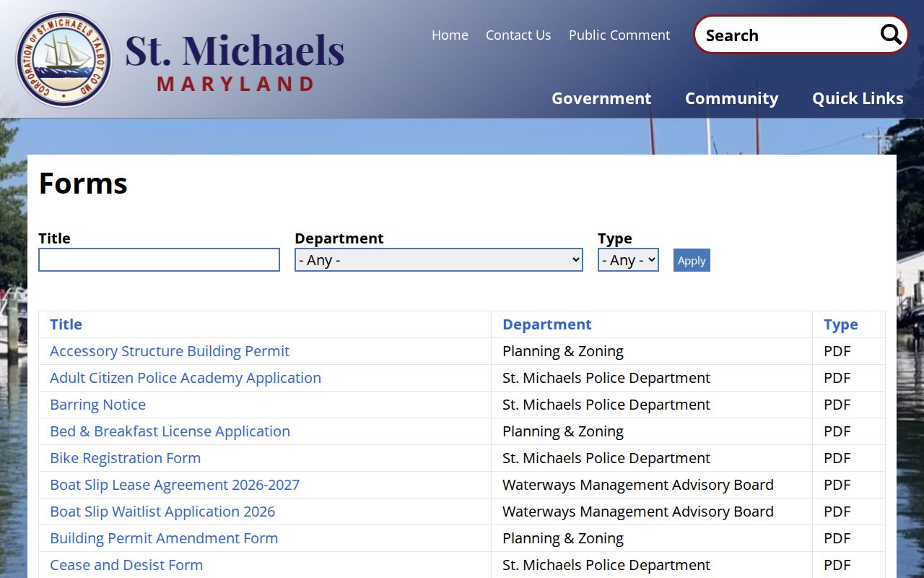The image size is (924, 578).
Task: Open Boat Slip Waitlist Application 2026
Action: [162, 512]
